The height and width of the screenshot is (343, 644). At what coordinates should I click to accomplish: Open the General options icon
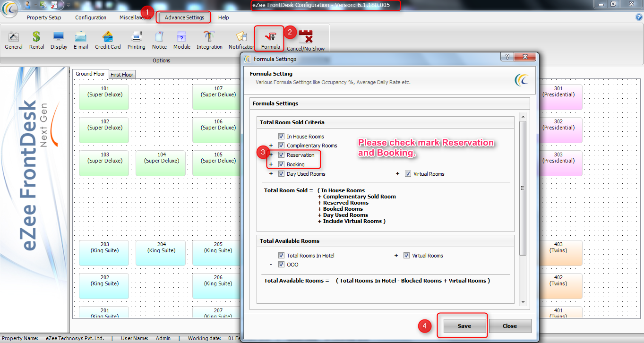tap(14, 40)
